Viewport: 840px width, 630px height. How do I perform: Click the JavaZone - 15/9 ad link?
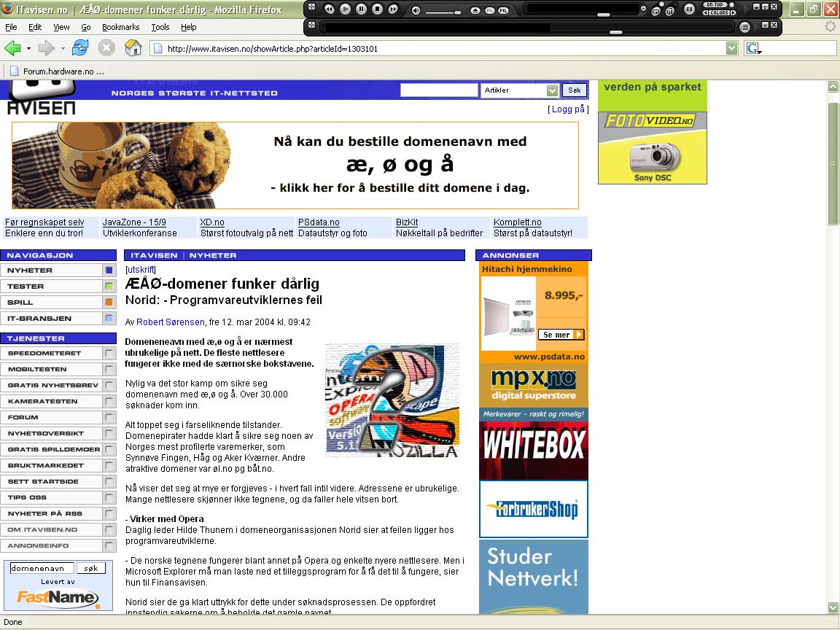(134, 222)
